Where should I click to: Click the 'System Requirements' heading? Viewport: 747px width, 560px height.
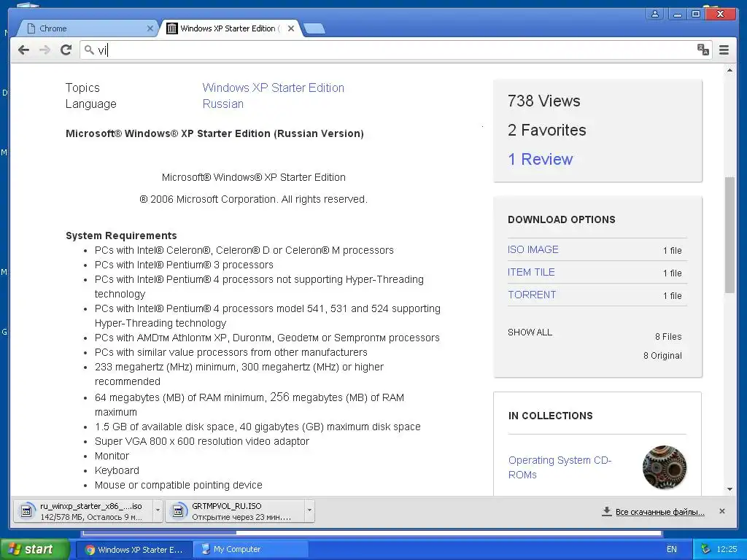(121, 236)
